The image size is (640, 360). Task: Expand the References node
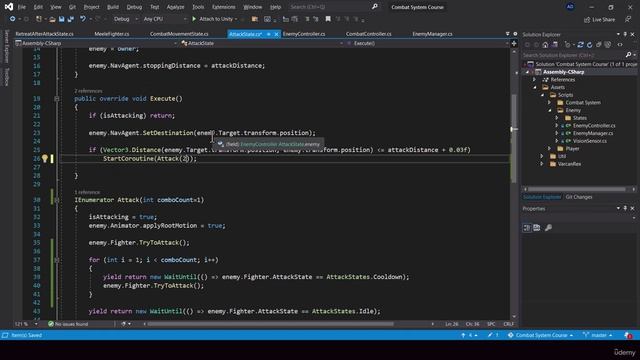534,80
